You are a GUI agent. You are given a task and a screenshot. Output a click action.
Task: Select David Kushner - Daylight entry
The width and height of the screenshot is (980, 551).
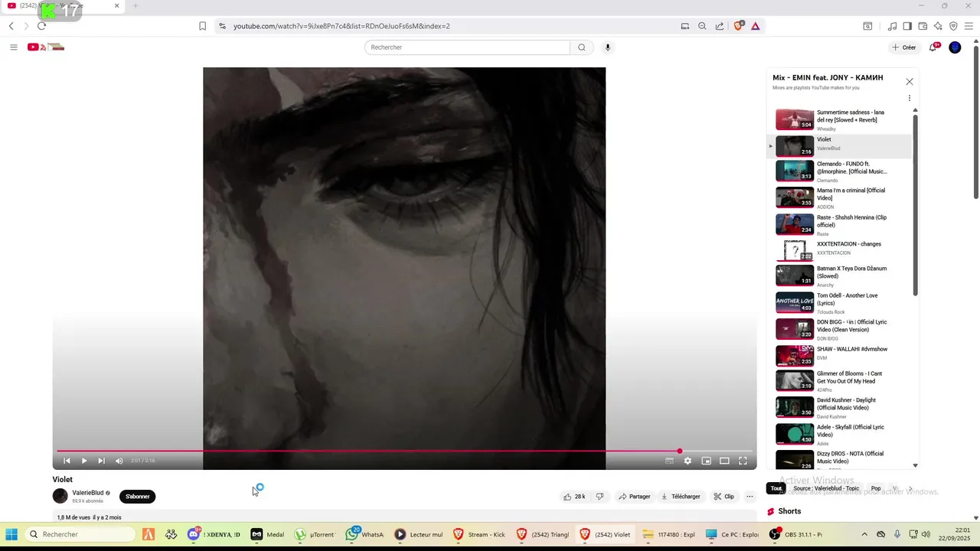tap(840, 408)
